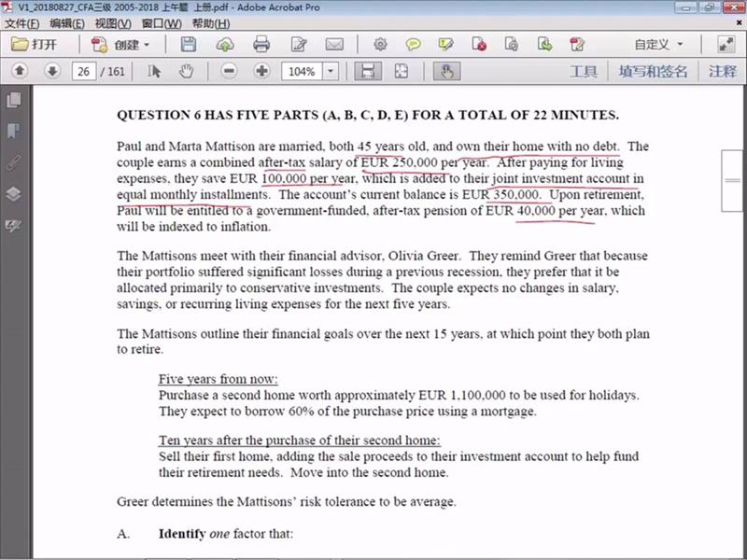Click the insert pages icon

[544, 45]
